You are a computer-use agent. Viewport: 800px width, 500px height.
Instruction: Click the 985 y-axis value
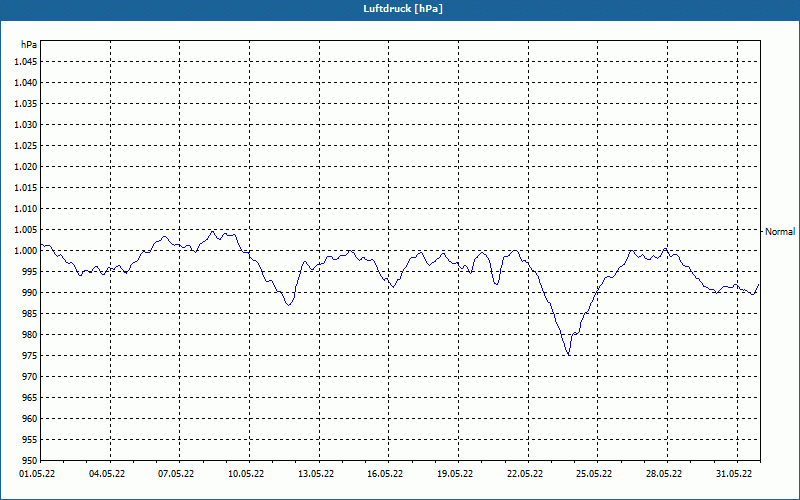(x=30, y=314)
